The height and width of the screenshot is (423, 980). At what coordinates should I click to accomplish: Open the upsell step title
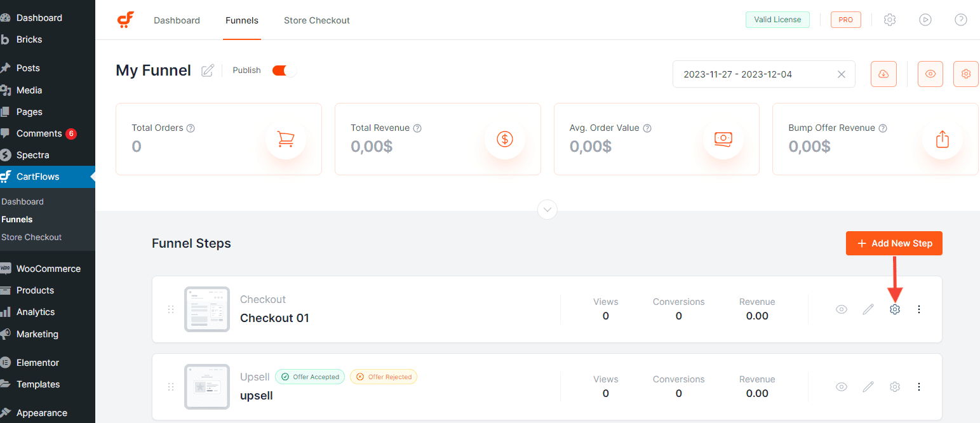coord(257,396)
